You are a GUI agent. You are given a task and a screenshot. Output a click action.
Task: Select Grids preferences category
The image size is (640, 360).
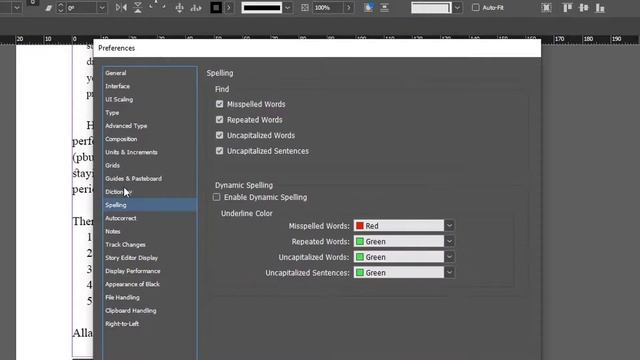(x=150, y=165)
